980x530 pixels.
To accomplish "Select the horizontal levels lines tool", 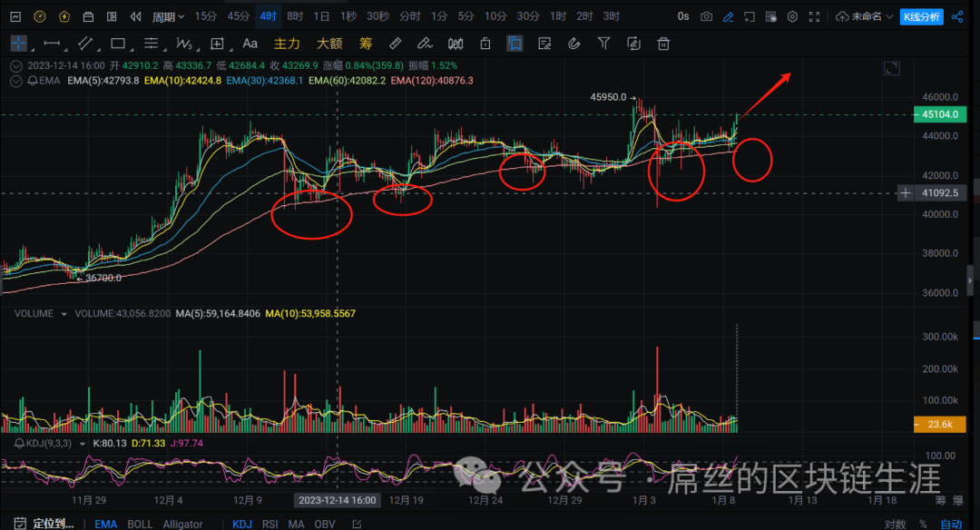I will coord(151,44).
